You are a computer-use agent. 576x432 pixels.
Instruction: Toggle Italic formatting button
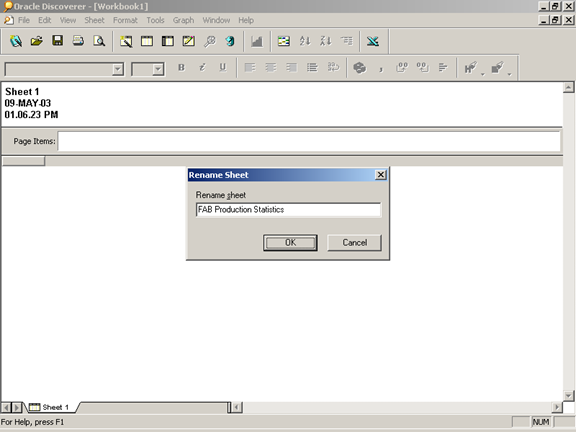pos(202,68)
